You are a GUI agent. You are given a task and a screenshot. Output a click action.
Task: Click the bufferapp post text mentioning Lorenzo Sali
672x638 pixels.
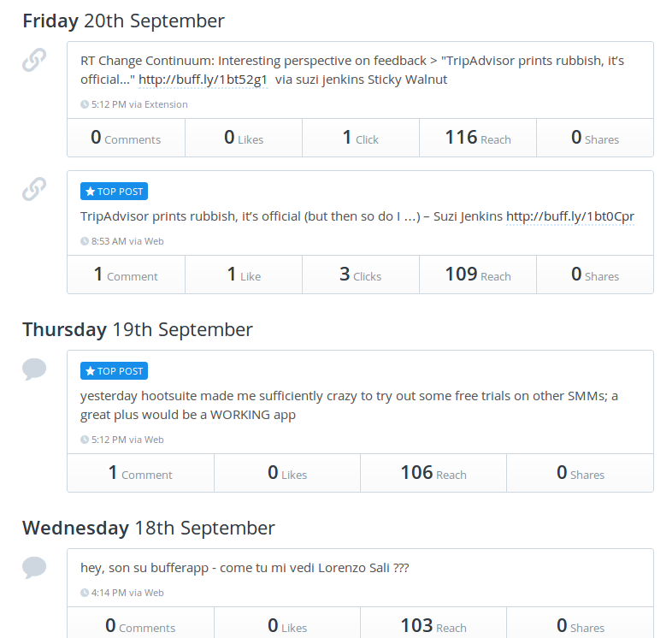click(x=245, y=568)
